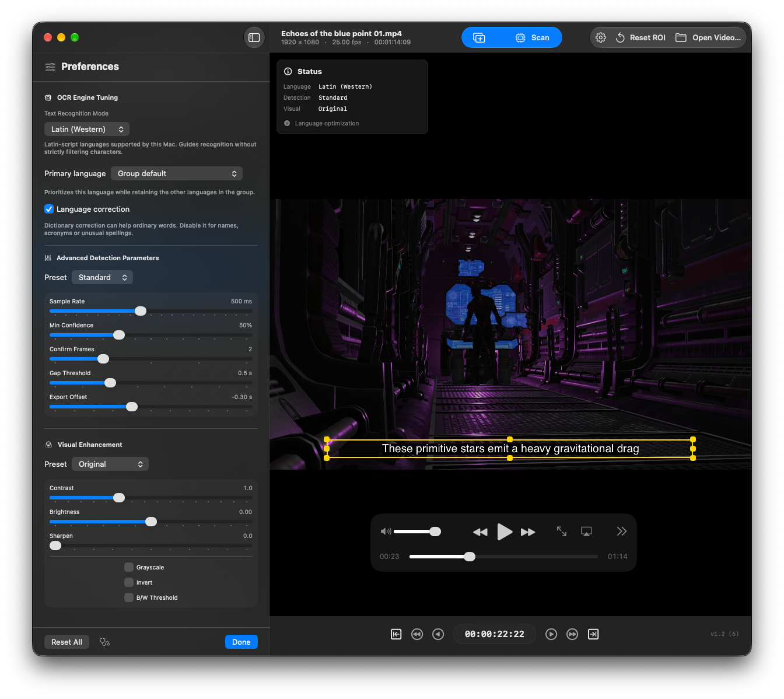Click the Min Confidence slider handle
Image resolution: width=784 pixels, height=699 pixels.
click(119, 335)
